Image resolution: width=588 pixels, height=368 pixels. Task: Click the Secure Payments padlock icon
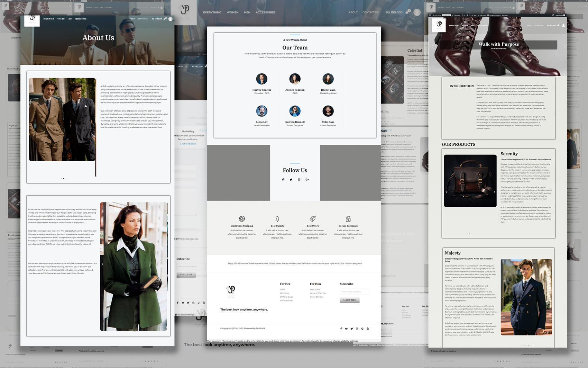(348, 219)
